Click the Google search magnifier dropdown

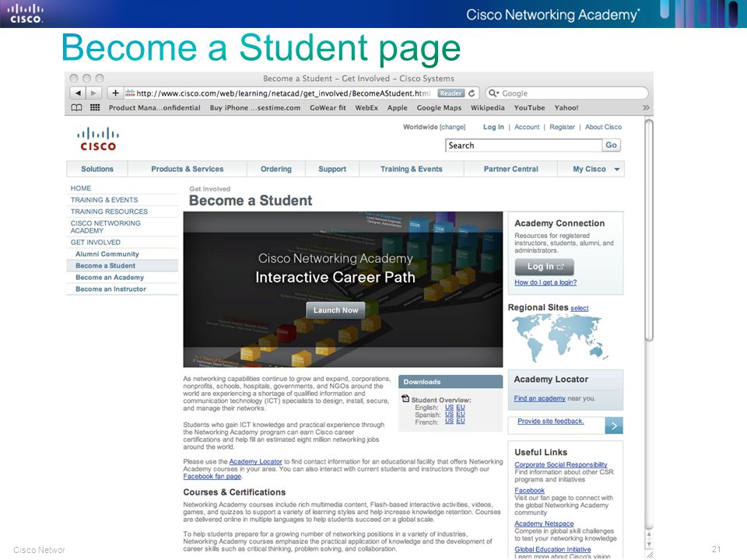click(x=493, y=93)
